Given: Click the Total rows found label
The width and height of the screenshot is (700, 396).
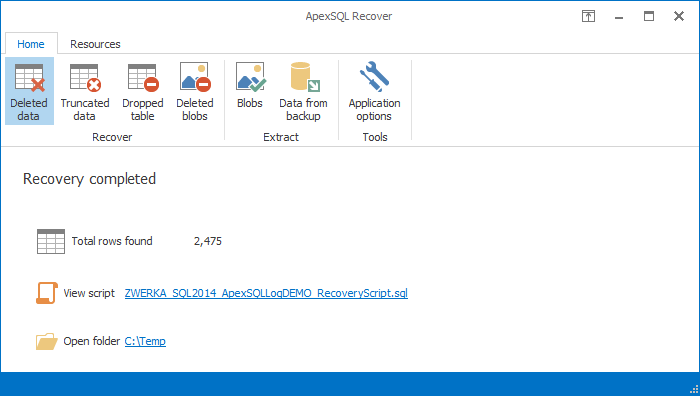Looking at the screenshot, I should point(112,241).
